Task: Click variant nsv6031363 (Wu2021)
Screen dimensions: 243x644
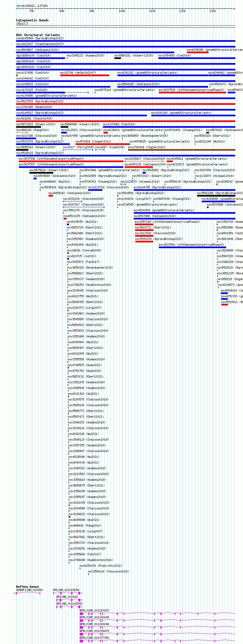Action: coord(83,394)
